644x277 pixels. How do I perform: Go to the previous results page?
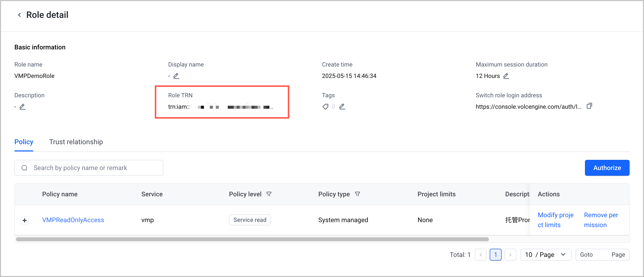point(481,255)
